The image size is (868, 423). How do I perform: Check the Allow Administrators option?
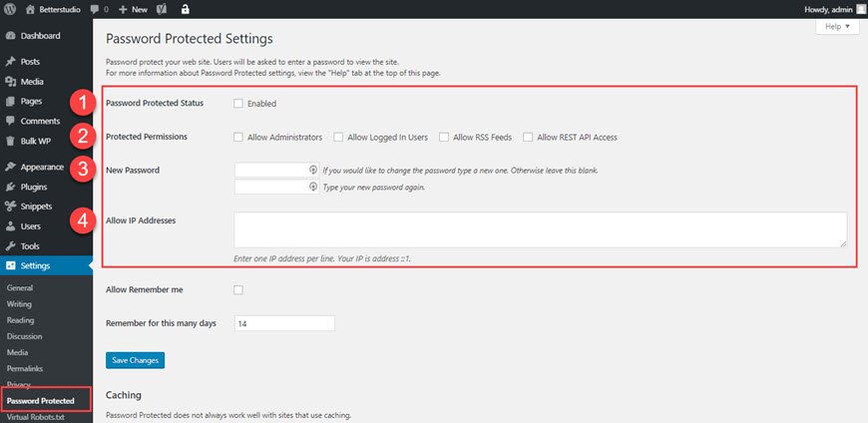[x=238, y=138]
